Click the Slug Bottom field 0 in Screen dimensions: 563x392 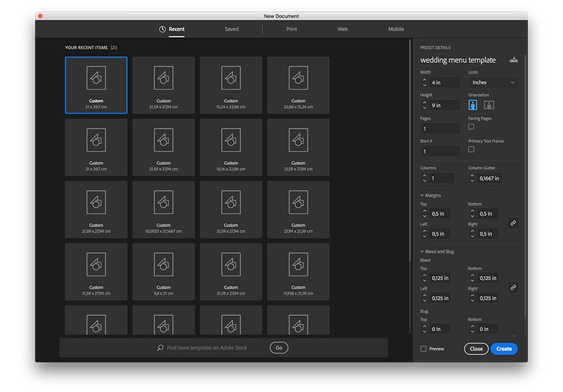(x=488, y=329)
